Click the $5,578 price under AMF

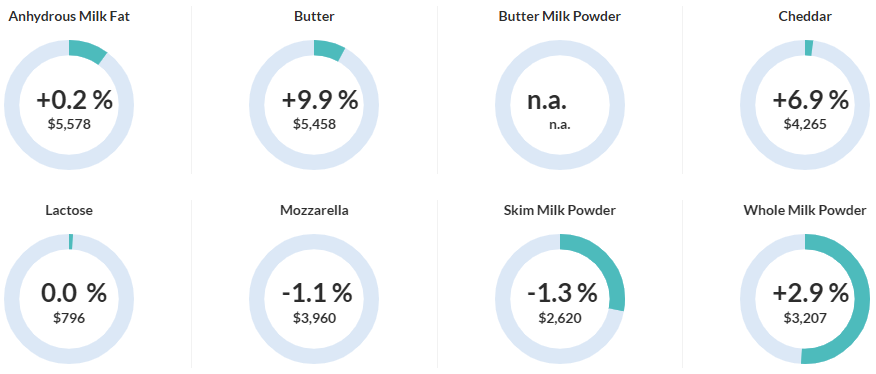69,124
